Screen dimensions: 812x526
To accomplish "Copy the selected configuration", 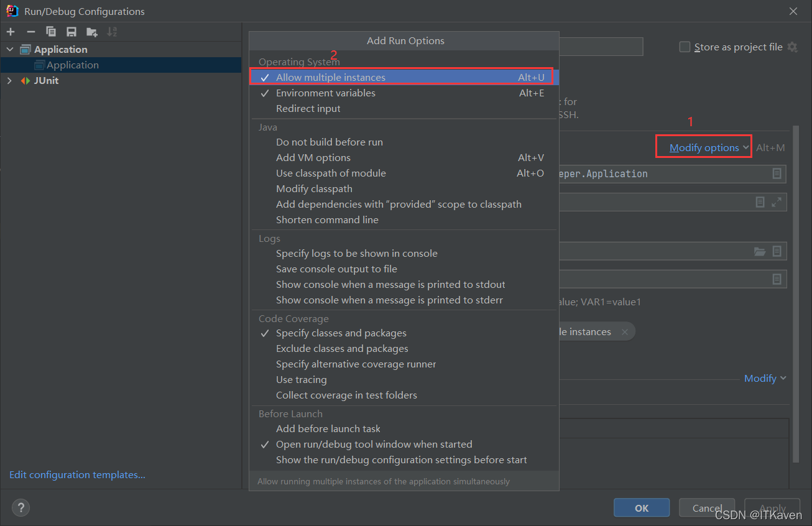I will tap(51, 32).
